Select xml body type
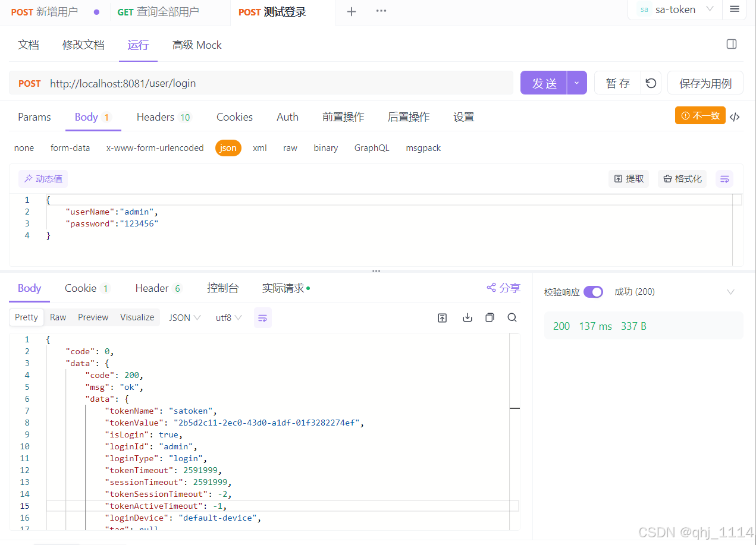 [x=260, y=148]
